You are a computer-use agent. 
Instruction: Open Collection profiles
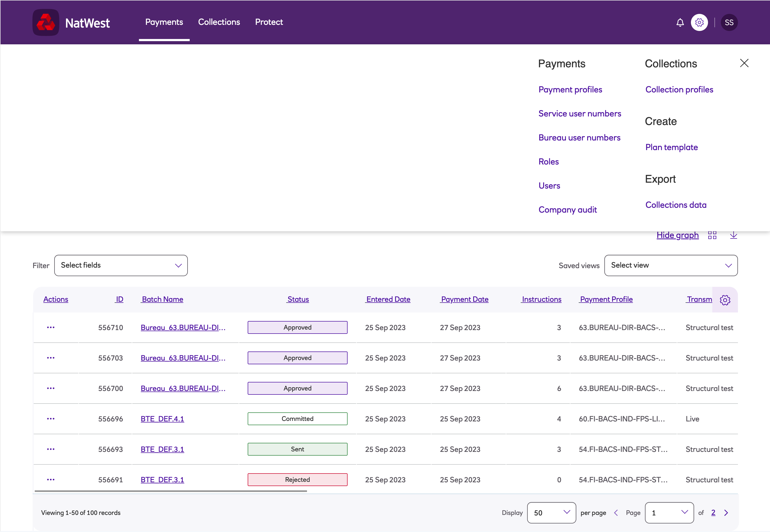tap(679, 89)
